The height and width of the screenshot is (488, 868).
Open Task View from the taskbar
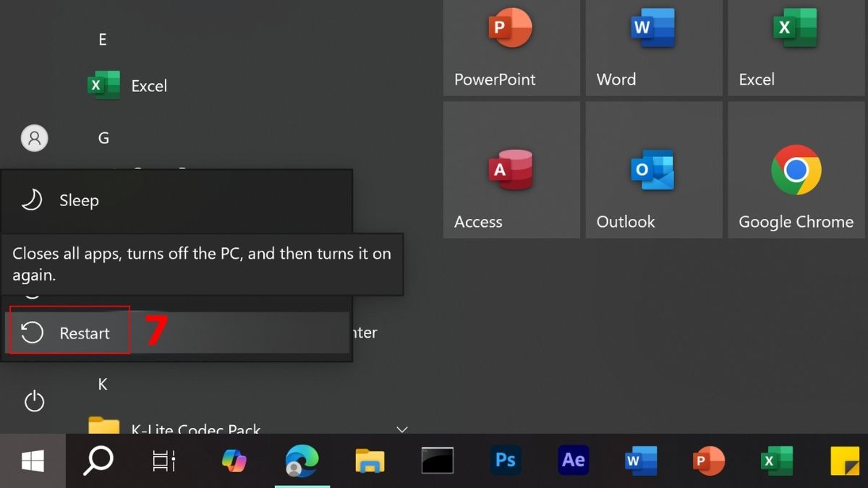point(164,460)
